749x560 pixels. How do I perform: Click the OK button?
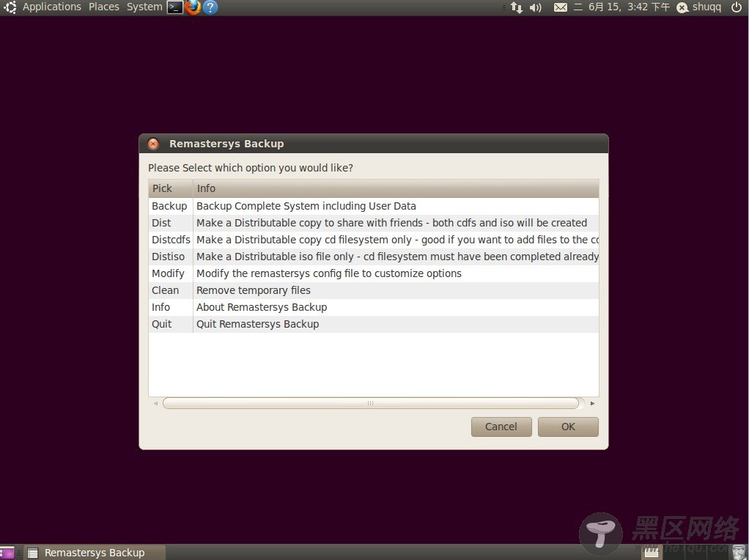[568, 427]
